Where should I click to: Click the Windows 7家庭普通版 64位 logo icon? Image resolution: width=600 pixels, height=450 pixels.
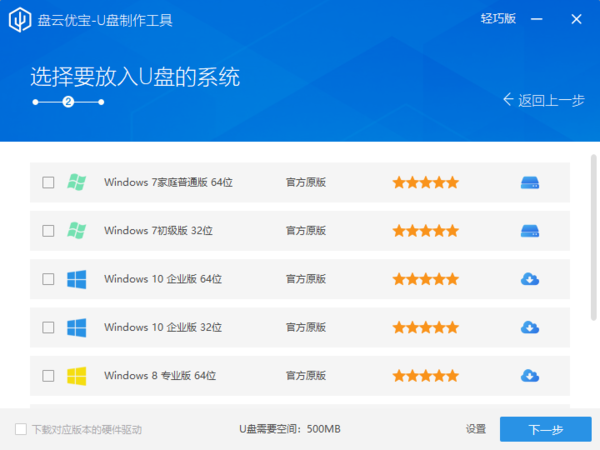[x=77, y=182]
